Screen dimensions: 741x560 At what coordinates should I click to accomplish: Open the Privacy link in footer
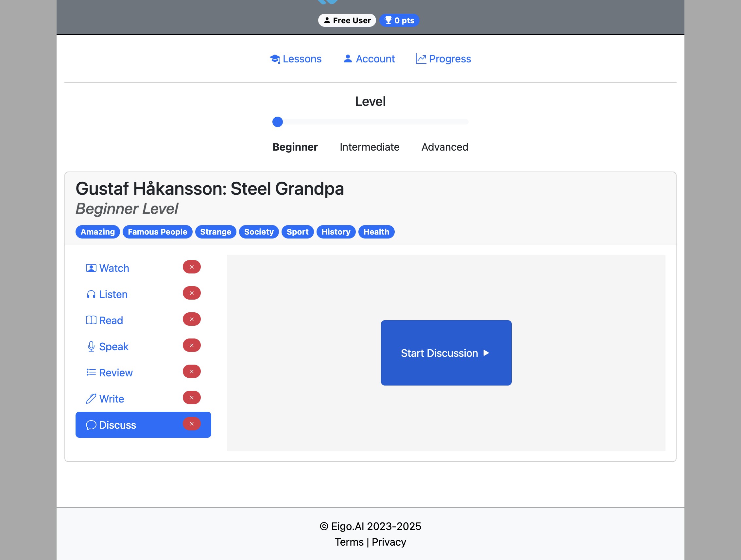389,542
